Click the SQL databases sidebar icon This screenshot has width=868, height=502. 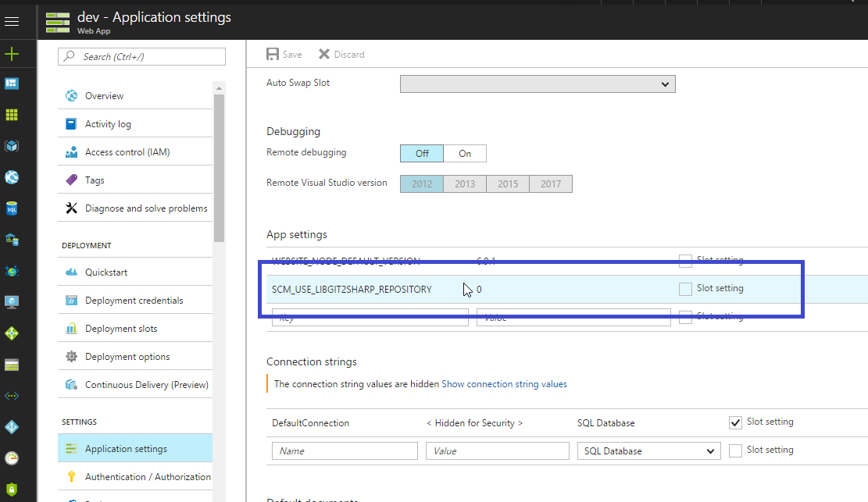click(x=12, y=208)
